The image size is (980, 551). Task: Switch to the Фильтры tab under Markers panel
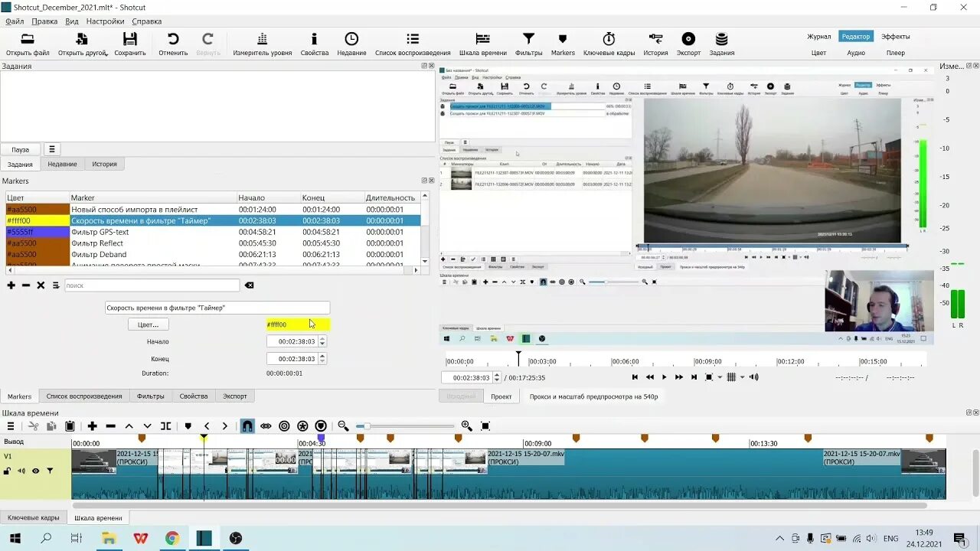tap(151, 396)
